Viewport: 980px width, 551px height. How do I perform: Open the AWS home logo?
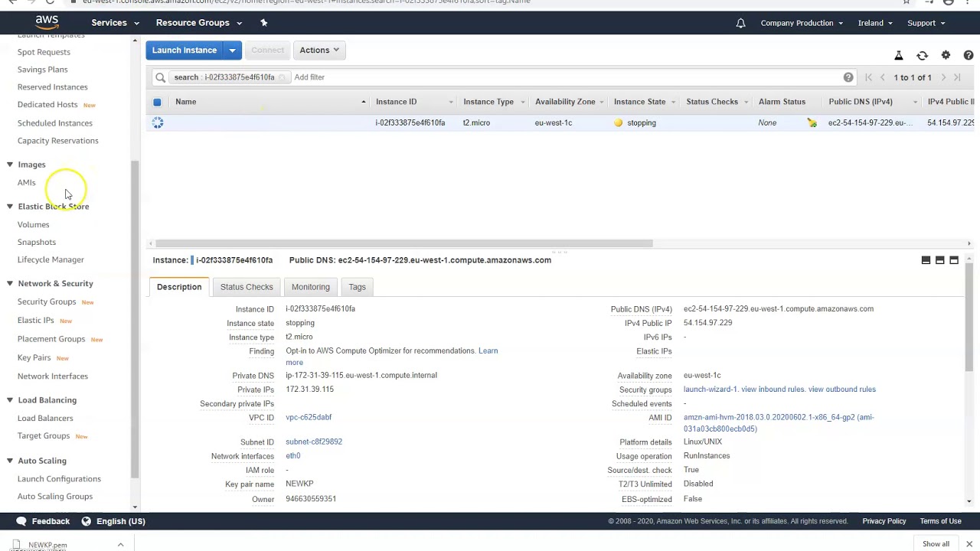pyautogui.click(x=47, y=23)
